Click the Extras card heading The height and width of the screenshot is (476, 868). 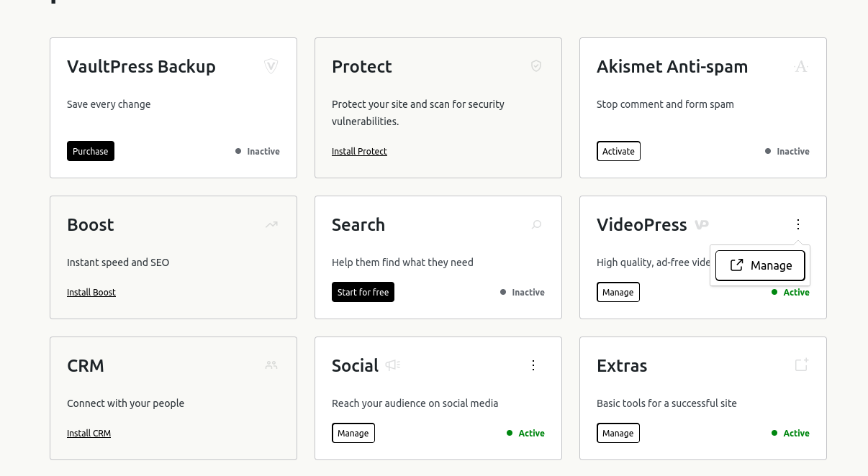(x=622, y=365)
